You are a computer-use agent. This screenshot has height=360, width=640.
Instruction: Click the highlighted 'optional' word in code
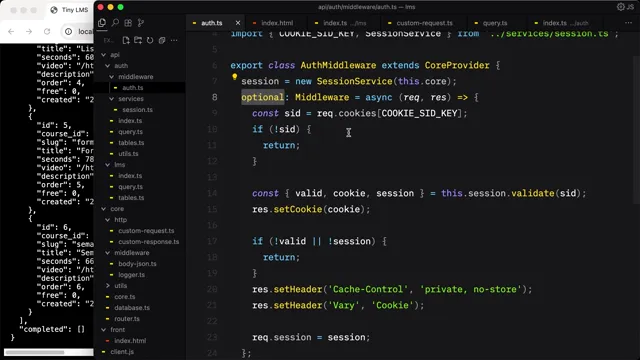coord(262,98)
